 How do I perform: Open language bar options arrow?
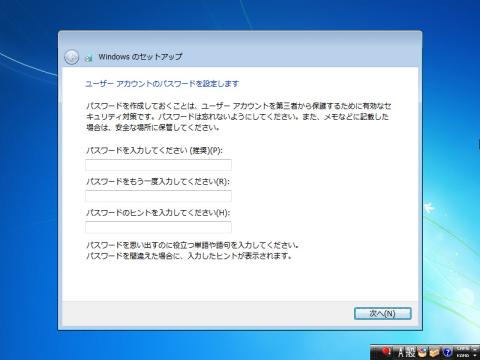pos(475,355)
